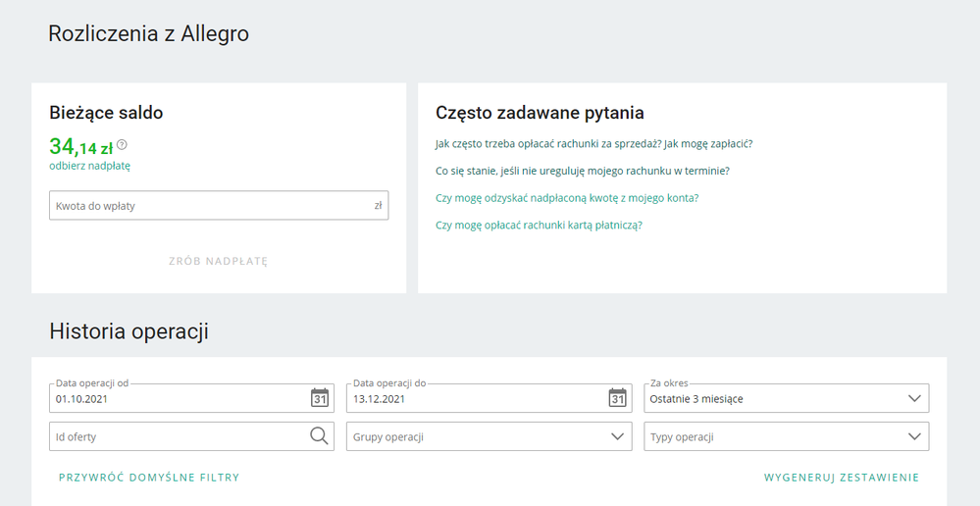The height and width of the screenshot is (506, 980).
Task: Open FAQ about how often to pay bills
Action: pos(593,144)
